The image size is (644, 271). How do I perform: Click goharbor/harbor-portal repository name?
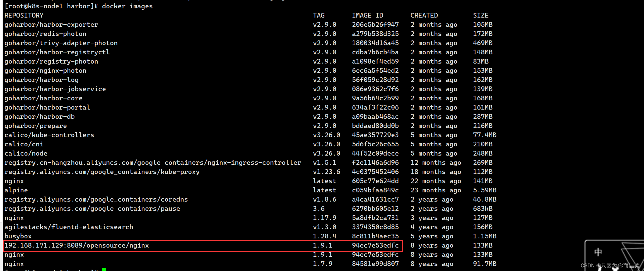[47, 107]
